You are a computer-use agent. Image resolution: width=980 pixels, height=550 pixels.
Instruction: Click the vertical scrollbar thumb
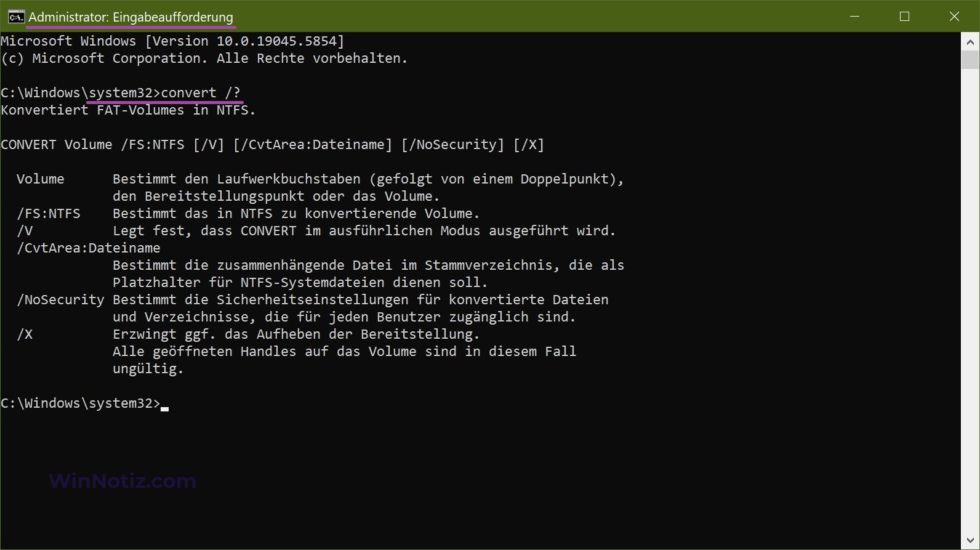970,60
